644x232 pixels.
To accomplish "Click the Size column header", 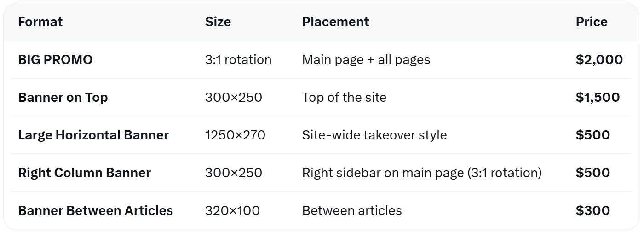I will 218,22.
